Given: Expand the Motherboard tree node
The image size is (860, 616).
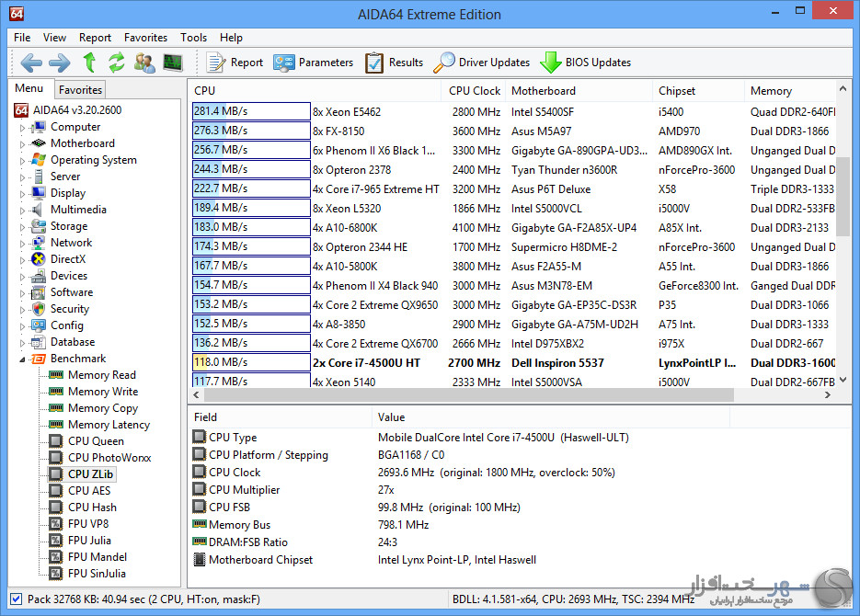Looking at the screenshot, I should click(22, 144).
